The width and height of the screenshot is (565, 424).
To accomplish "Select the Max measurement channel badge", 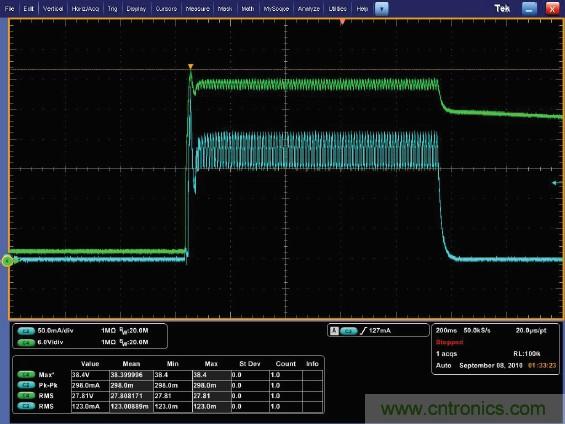I will point(26,375).
